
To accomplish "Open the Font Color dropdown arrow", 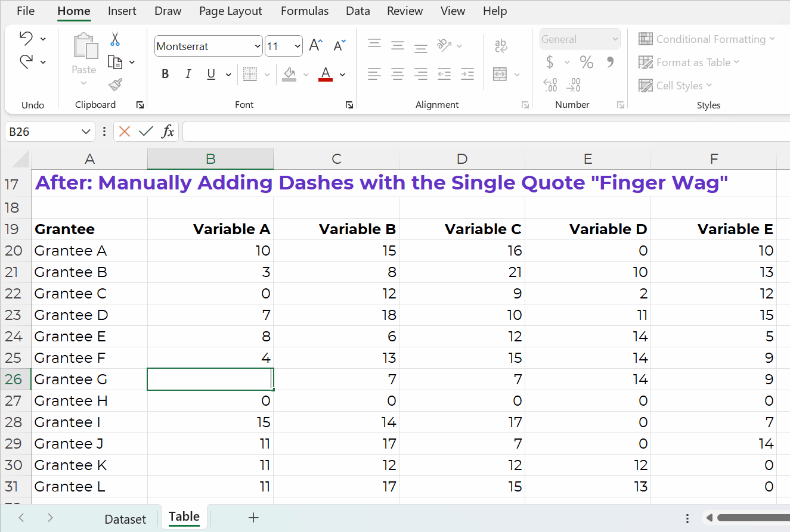I will point(342,74).
